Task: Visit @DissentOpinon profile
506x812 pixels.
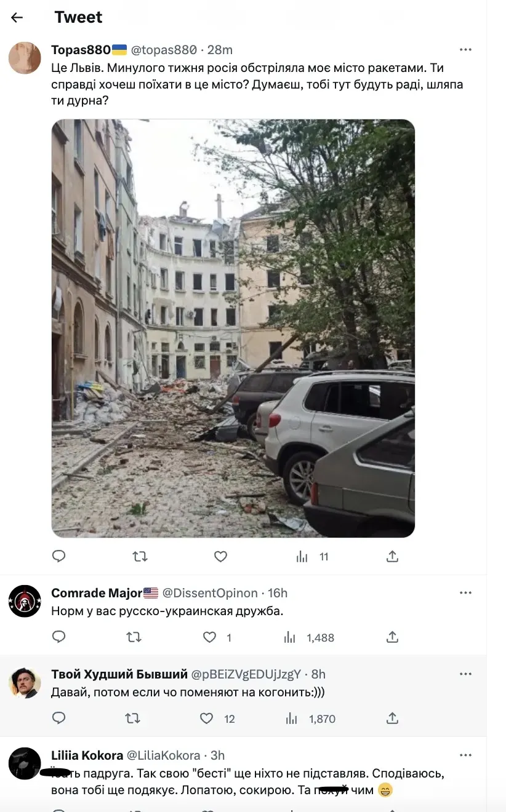Action: (x=210, y=593)
